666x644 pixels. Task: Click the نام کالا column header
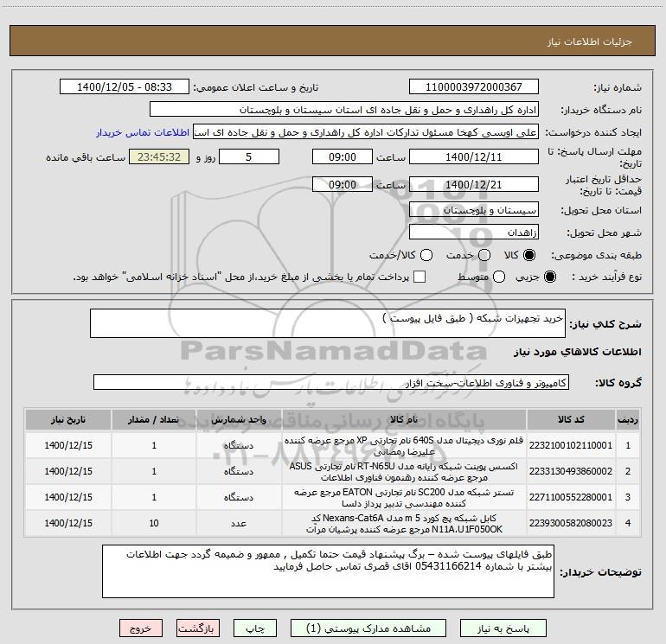[404, 419]
